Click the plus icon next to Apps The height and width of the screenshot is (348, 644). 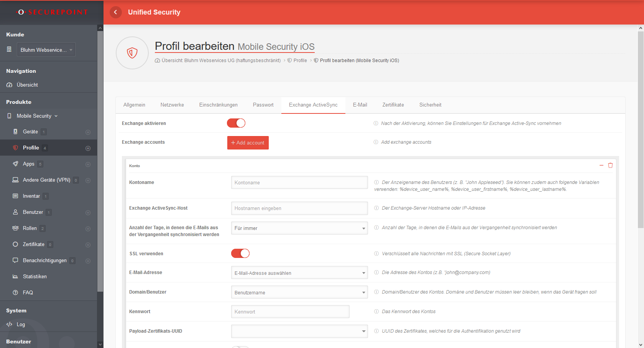[x=88, y=164]
